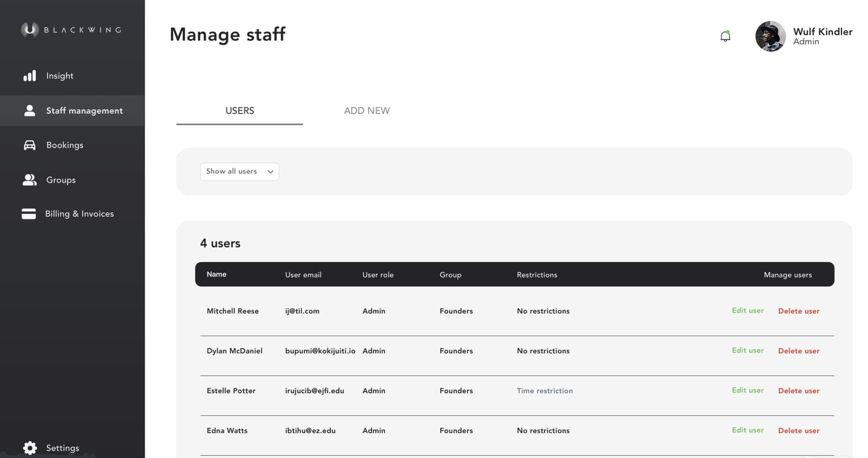868x458 pixels.
Task: Click the Bookings car icon
Action: tap(30, 145)
